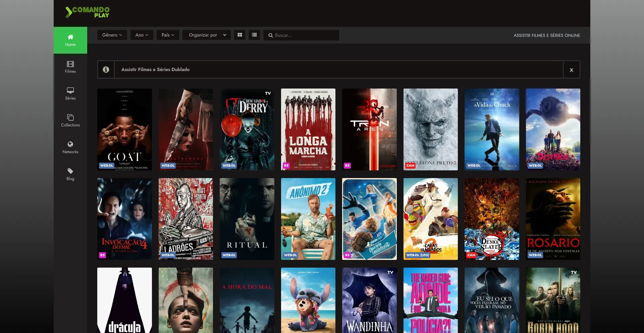Dismiss the Assistir Filmes notice banner

[571, 70]
